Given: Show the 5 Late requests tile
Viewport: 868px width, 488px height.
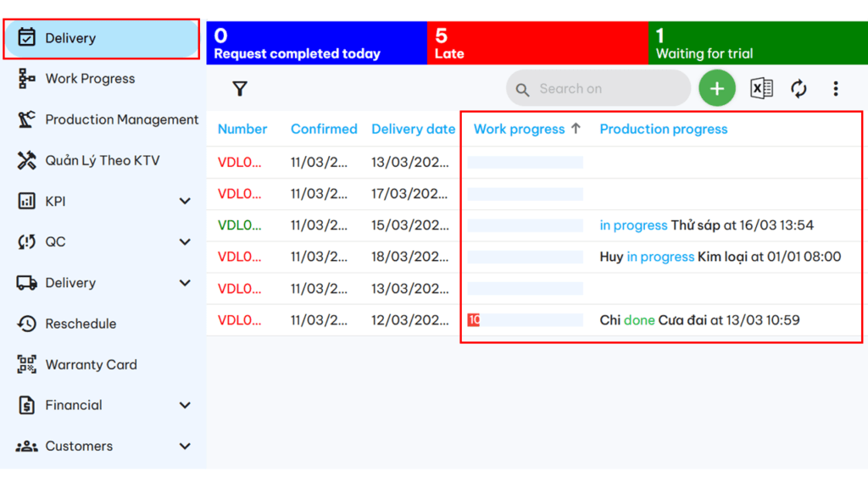Looking at the screenshot, I should [x=537, y=43].
